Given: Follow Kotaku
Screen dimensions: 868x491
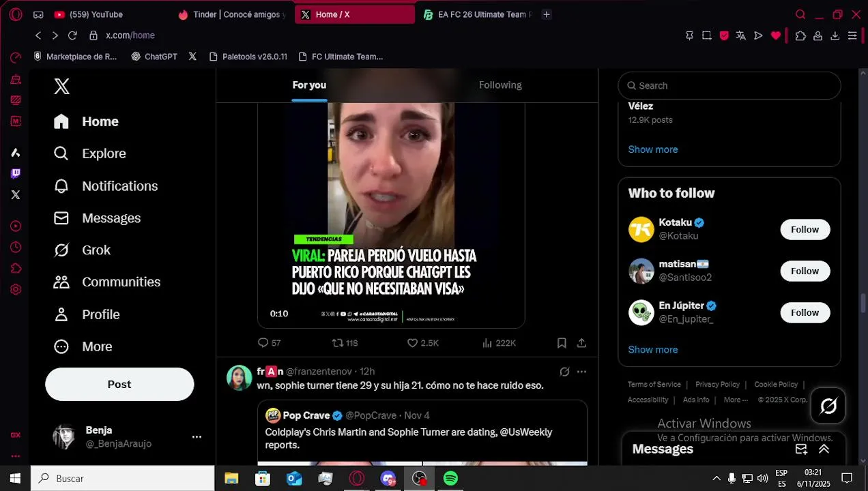Looking at the screenshot, I should coord(805,230).
